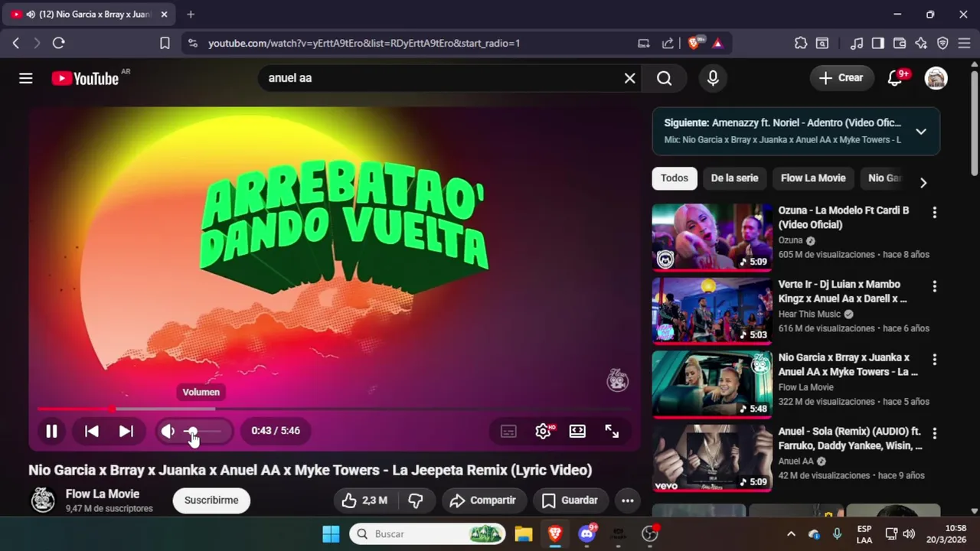Open more actions ellipsis below video
The image size is (980, 551).
628,500
